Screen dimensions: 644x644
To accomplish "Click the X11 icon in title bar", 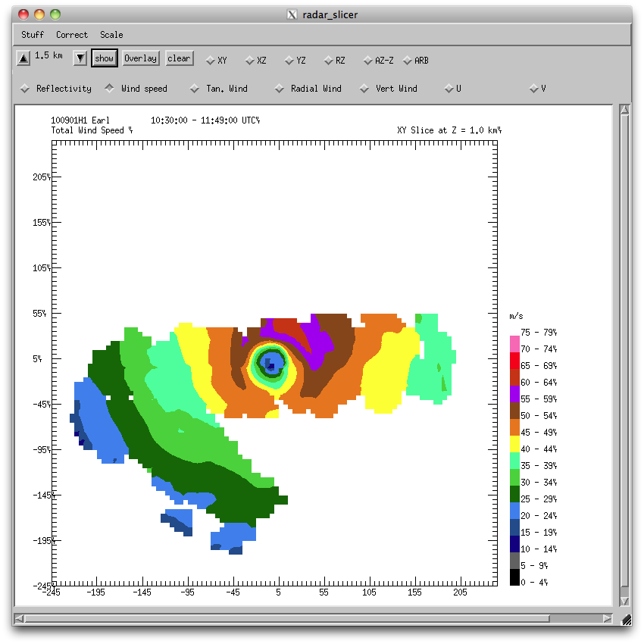I will 292,15.
